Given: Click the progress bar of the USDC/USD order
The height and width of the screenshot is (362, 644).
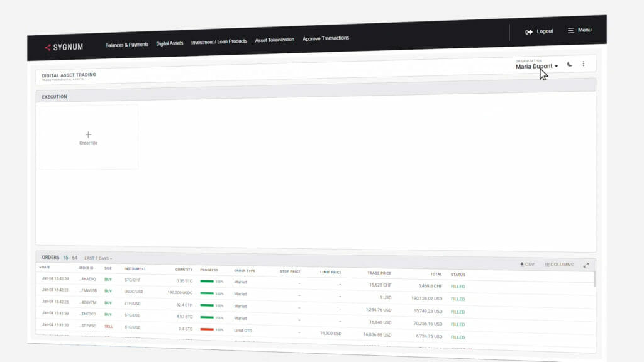Looking at the screenshot, I should click(206, 293).
